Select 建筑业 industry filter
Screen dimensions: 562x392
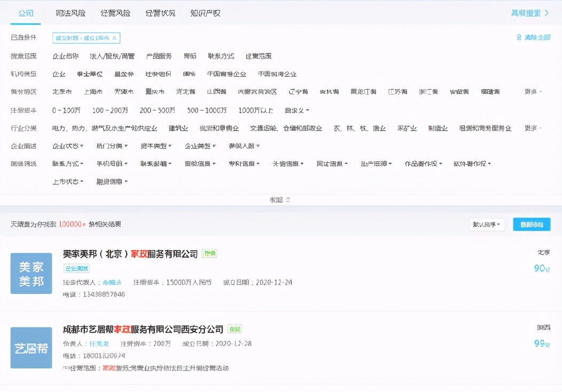pyautogui.click(x=178, y=128)
